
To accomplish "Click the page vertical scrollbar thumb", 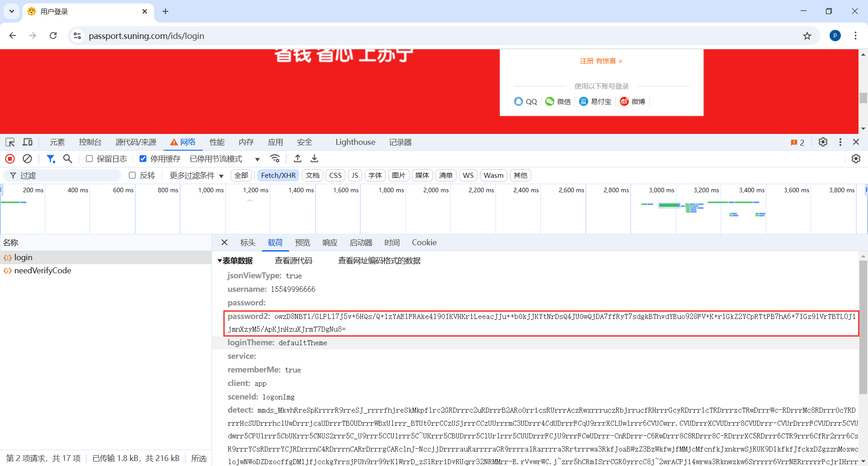I will pos(863,97).
